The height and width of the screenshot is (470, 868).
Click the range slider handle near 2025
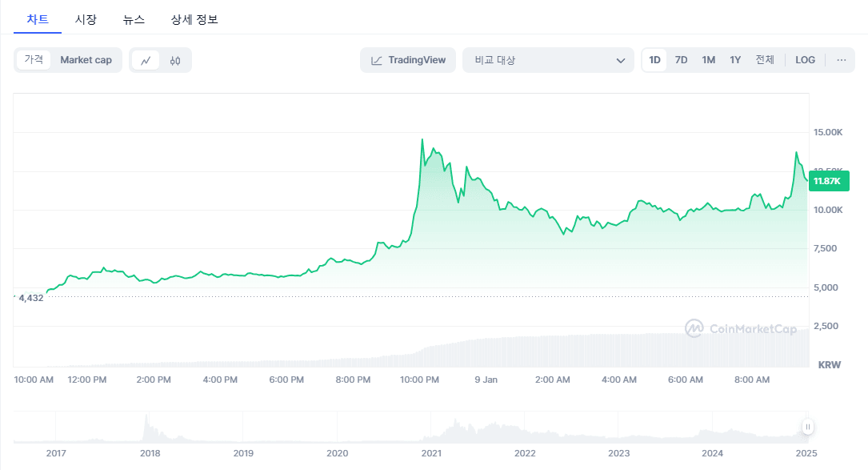[x=808, y=427]
